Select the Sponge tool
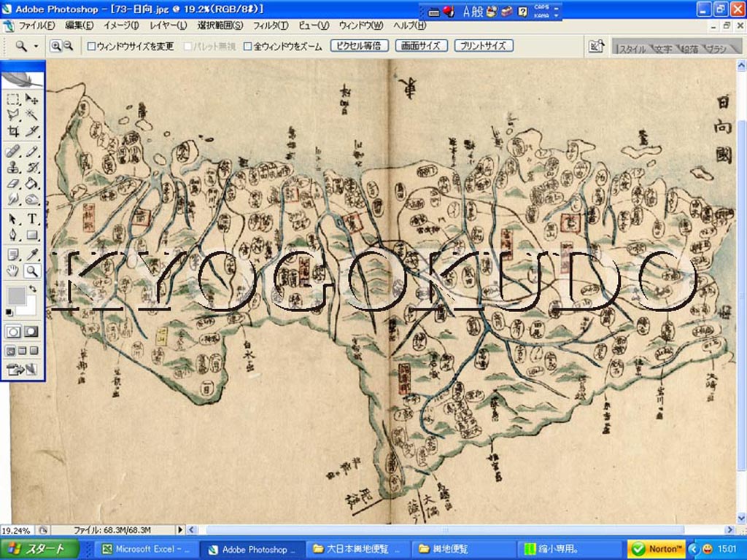747x560 pixels. (32, 199)
